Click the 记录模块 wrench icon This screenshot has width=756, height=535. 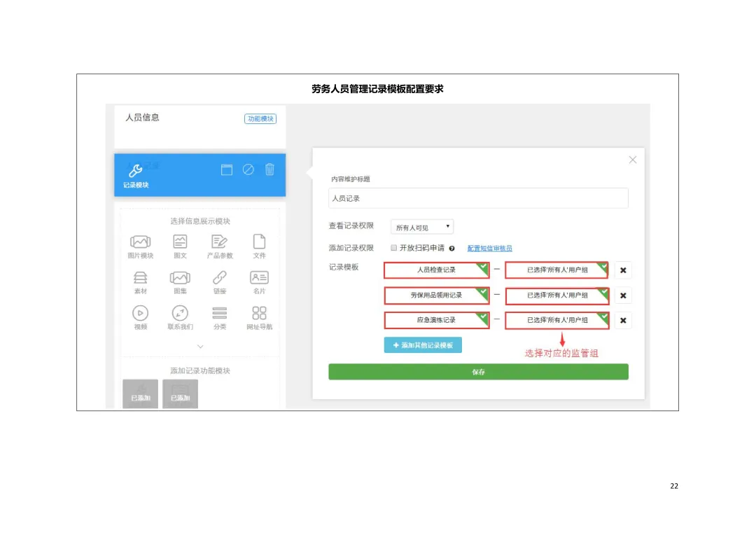136,171
